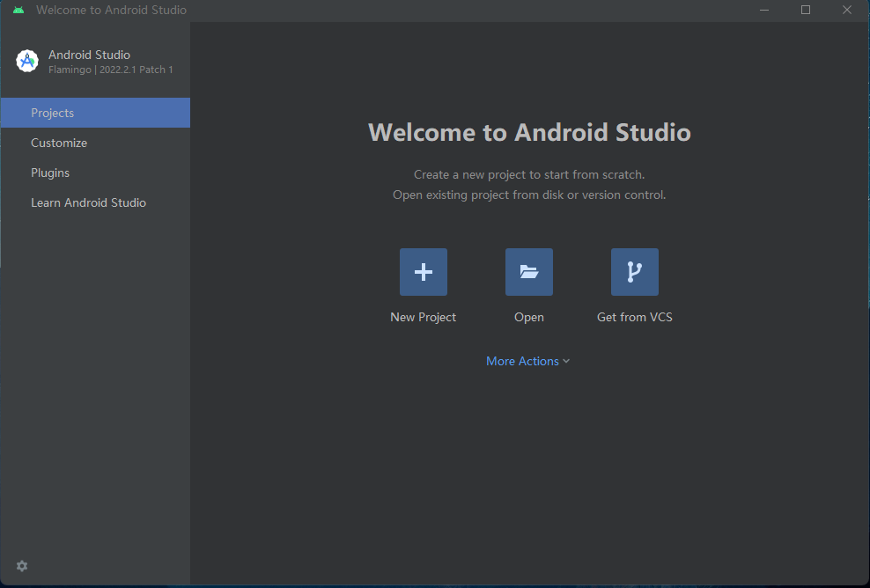Click the Open label text
870x588 pixels.
(x=528, y=317)
